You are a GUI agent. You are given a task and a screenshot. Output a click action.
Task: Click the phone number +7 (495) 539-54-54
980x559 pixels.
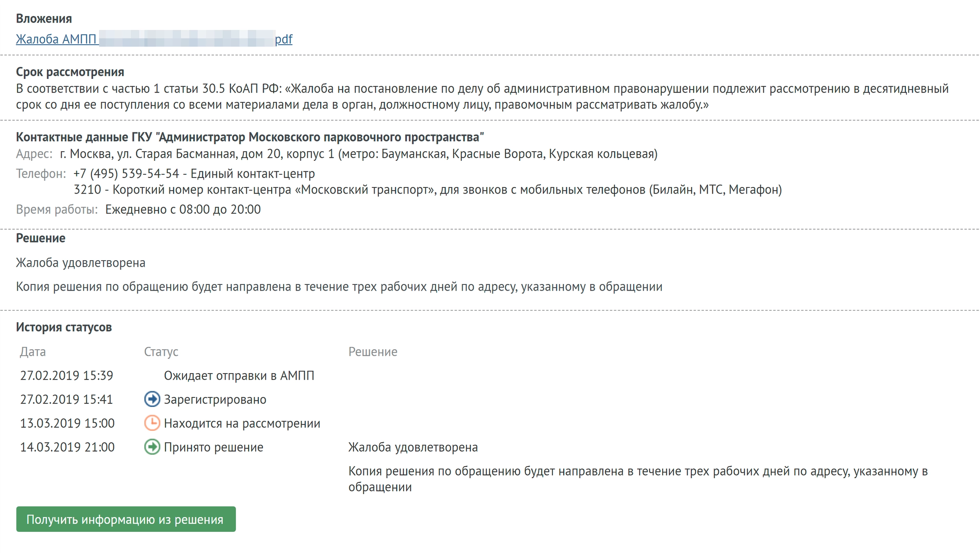click(x=126, y=174)
